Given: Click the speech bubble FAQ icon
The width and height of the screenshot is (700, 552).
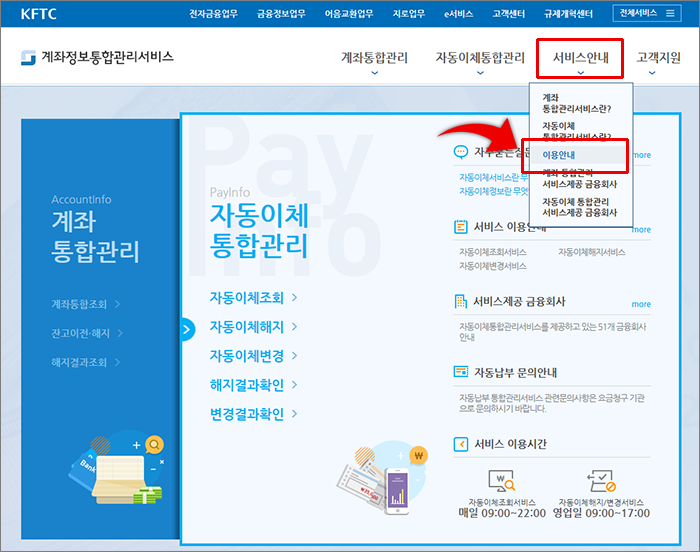Looking at the screenshot, I should pos(461,152).
